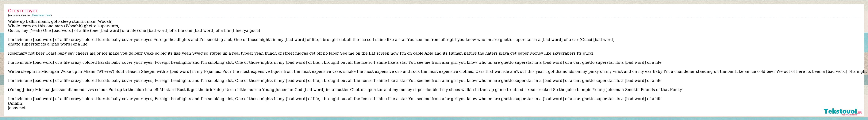
Task: Click the 'тексты песен' tagline under logo
Action: pyautogui.click(x=849, y=115)
